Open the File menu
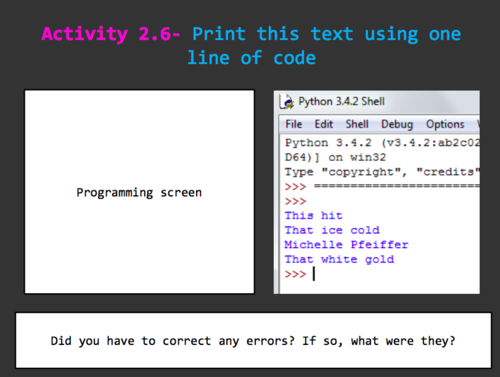This screenshot has height=377, width=500. tap(294, 124)
